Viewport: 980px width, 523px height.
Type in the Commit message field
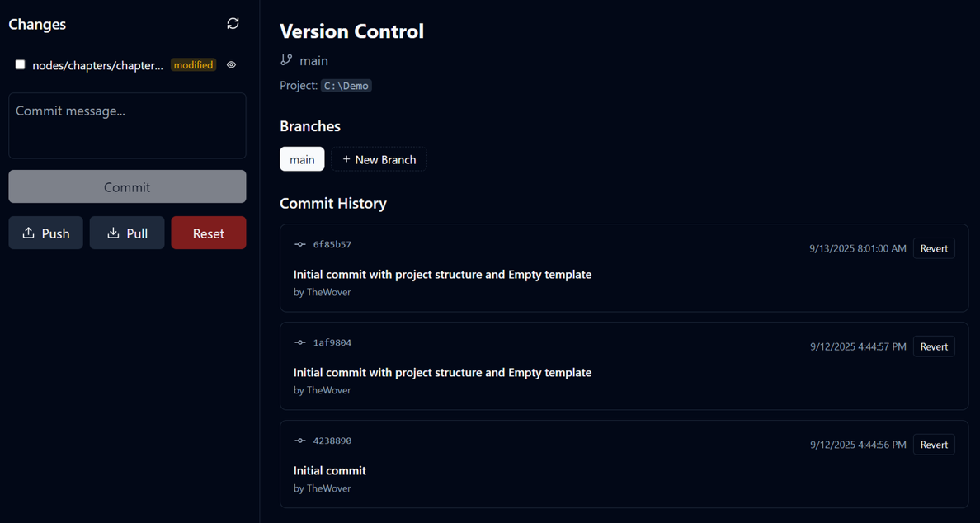[x=127, y=125]
